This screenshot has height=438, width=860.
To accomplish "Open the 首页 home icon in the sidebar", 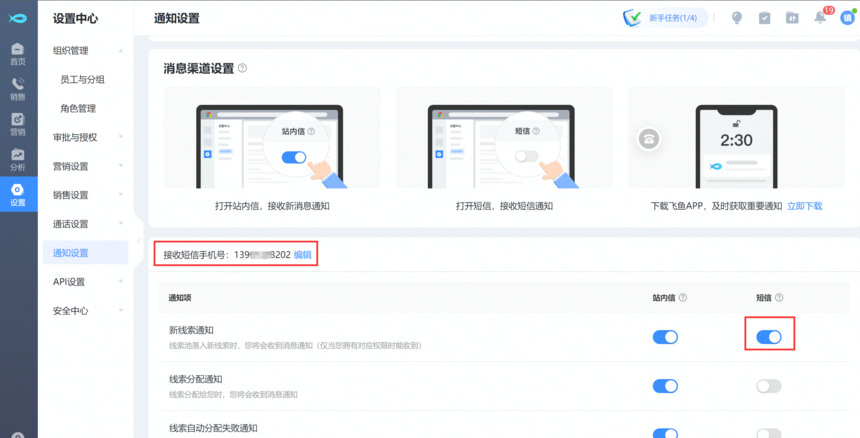I will [18, 54].
